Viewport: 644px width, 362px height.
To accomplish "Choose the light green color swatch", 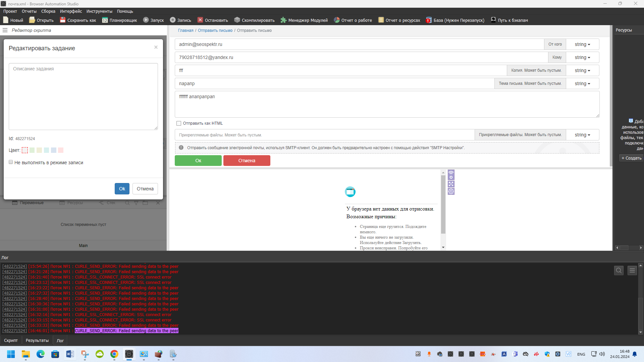I will pos(32,150).
